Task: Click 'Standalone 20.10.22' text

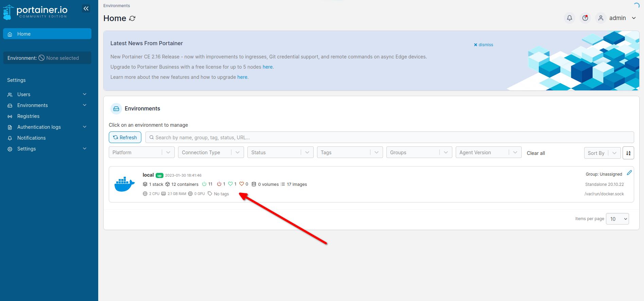Action: click(605, 184)
